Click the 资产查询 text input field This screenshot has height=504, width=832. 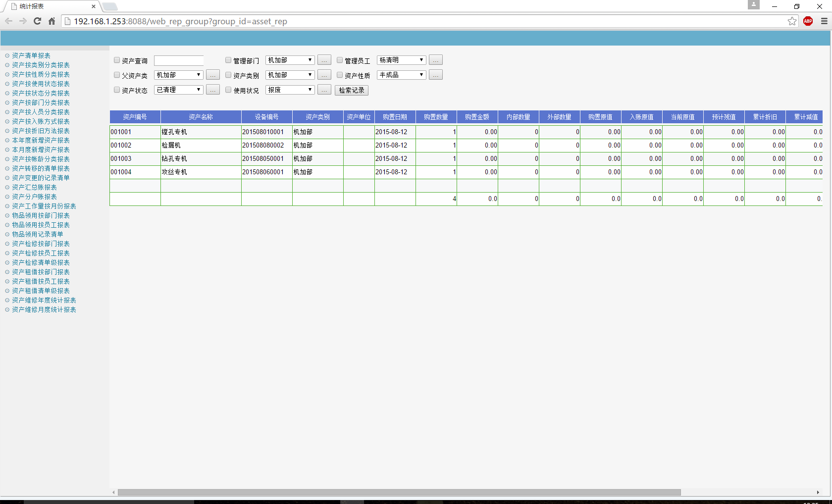[178, 60]
